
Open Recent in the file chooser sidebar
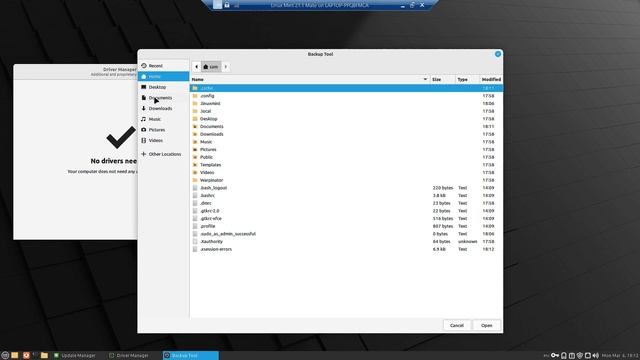(x=163, y=66)
